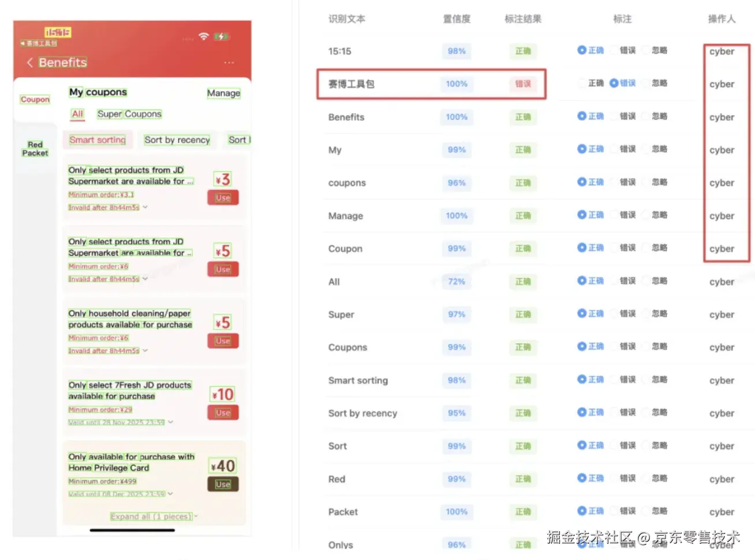
Task: Select 正确 for the Packet row
Action: [x=590, y=511]
